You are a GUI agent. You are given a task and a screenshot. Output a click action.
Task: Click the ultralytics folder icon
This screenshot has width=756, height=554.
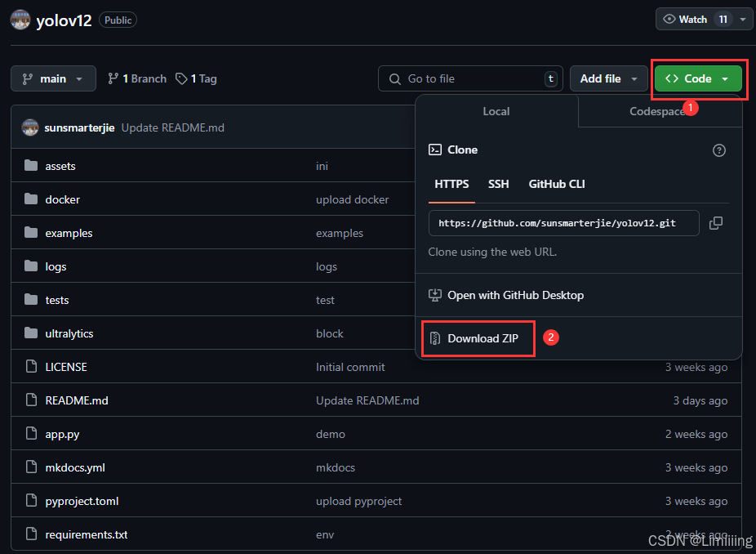click(x=31, y=333)
